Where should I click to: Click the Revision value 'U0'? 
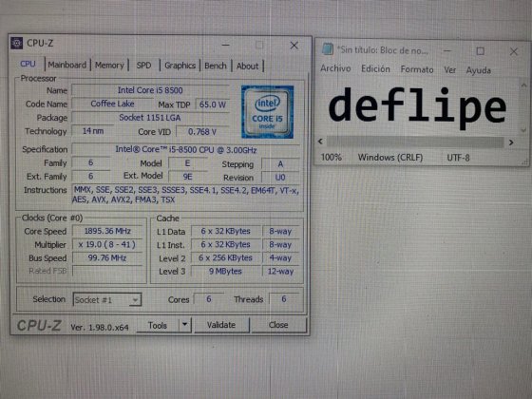(x=280, y=178)
